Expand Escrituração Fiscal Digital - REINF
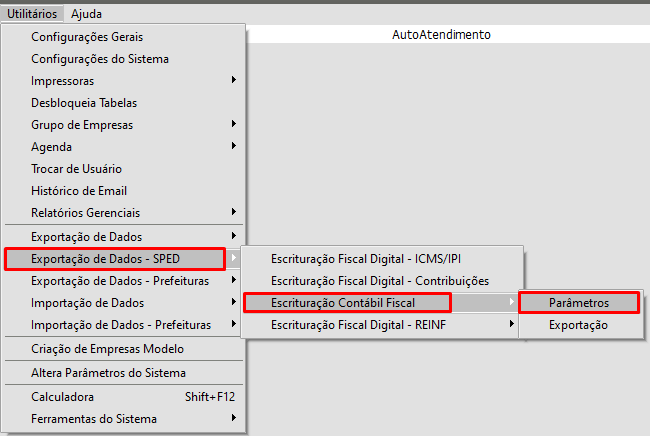Screen dimensions: 650x436 click(x=381, y=325)
